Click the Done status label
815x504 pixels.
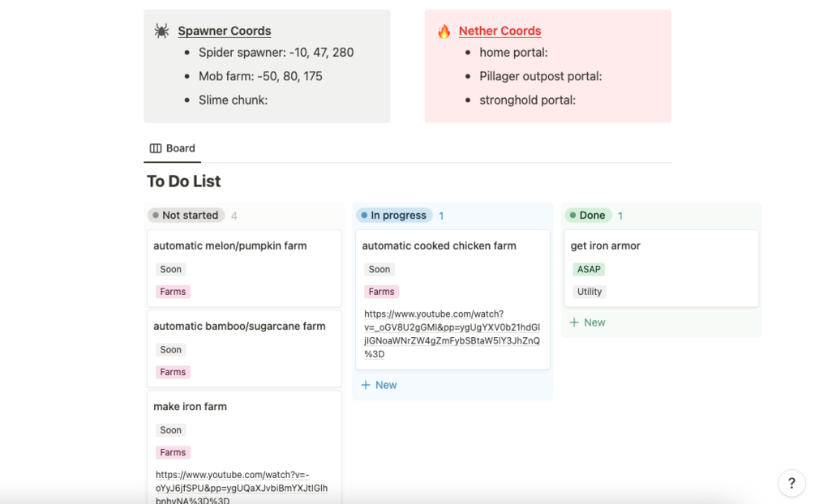click(x=592, y=216)
